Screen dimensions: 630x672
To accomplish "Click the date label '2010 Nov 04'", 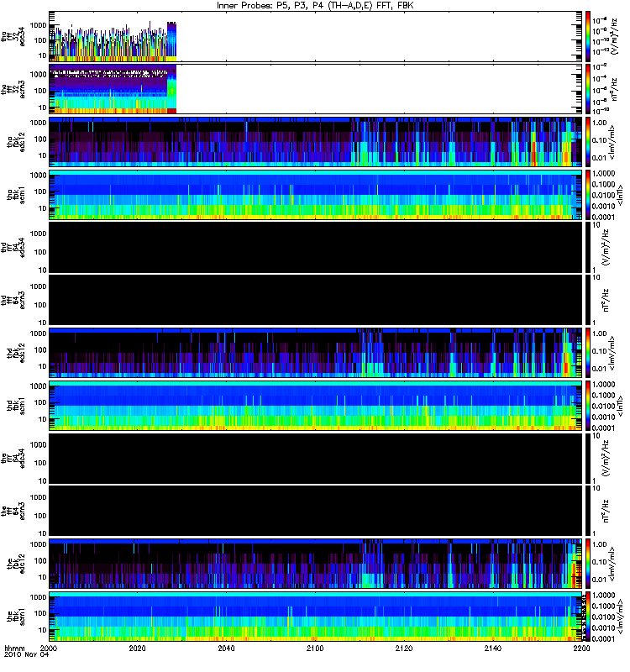I will (27, 654).
